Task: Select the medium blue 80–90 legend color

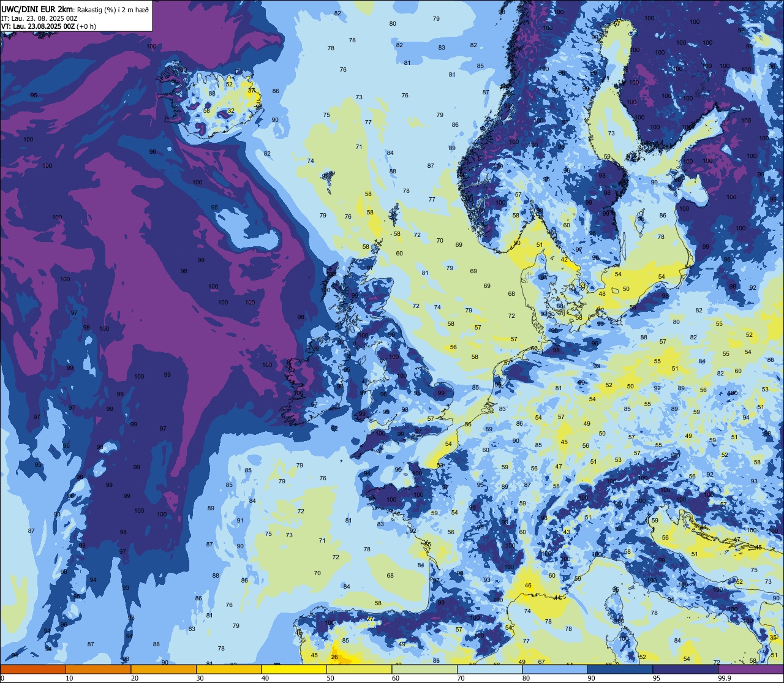Action: tap(555, 669)
